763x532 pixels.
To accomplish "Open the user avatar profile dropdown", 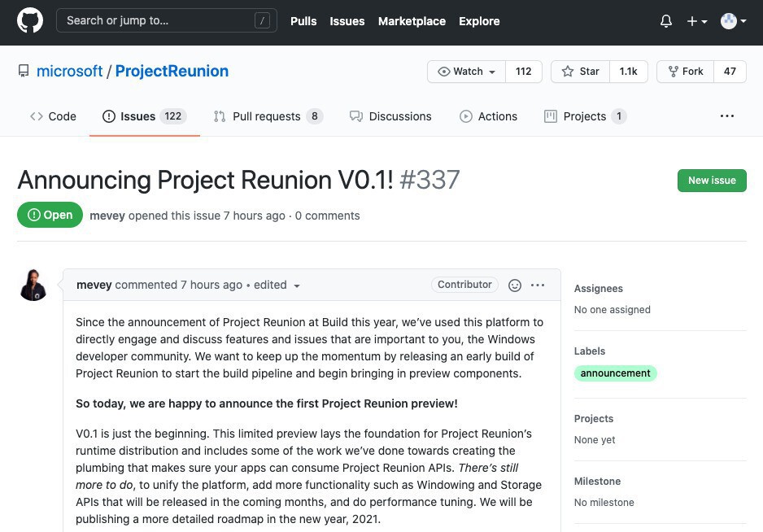I will click(x=733, y=21).
